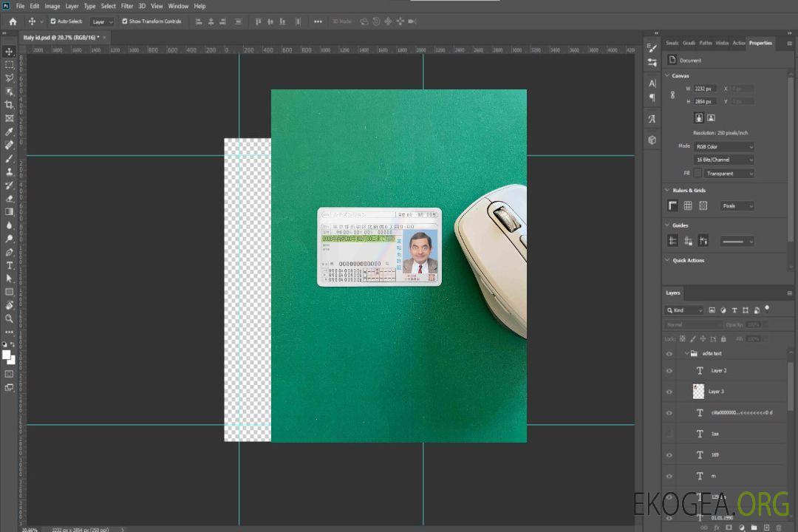Expand the Quick Actions section
This screenshot has height=532, width=798.
pos(667,260)
